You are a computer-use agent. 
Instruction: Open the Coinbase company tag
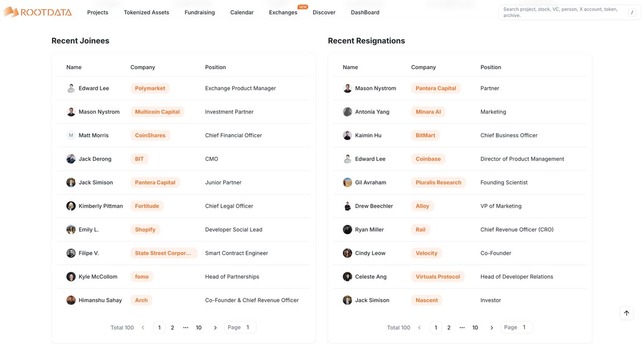click(x=428, y=159)
